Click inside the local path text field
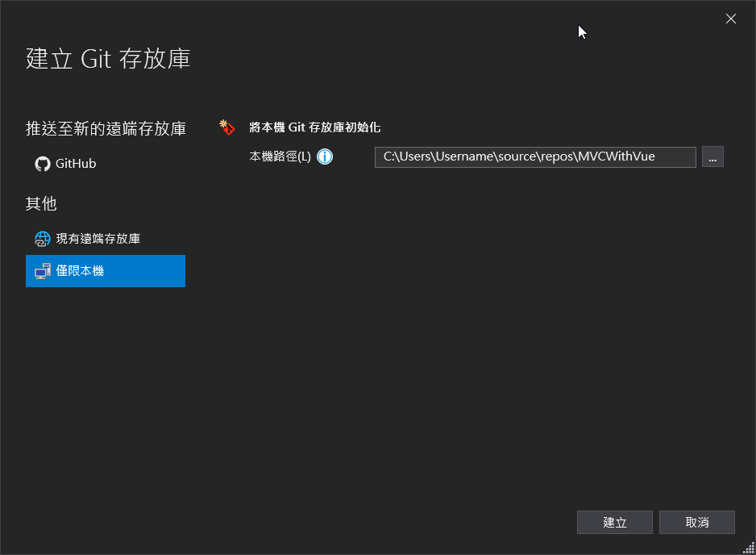Image resolution: width=756 pixels, height=555 pixels. click(x=534, y=156)
